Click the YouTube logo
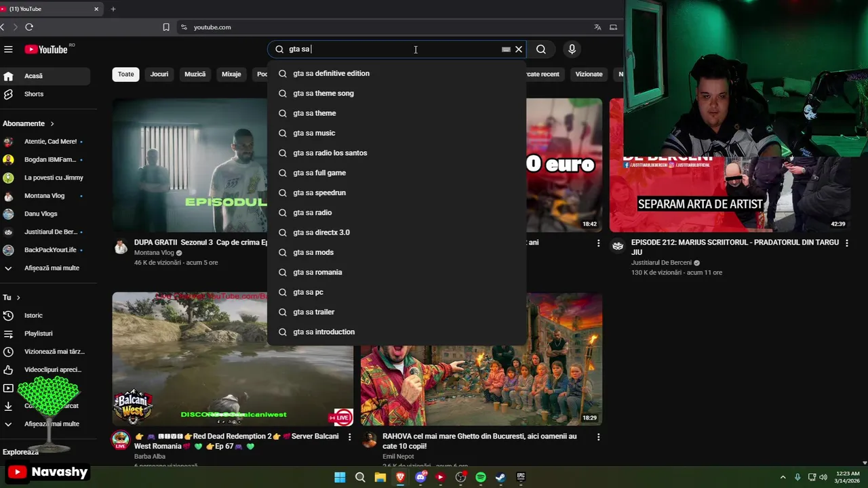Image resolution: width=868 pixels, height=488 pixels. click(46, 49)
